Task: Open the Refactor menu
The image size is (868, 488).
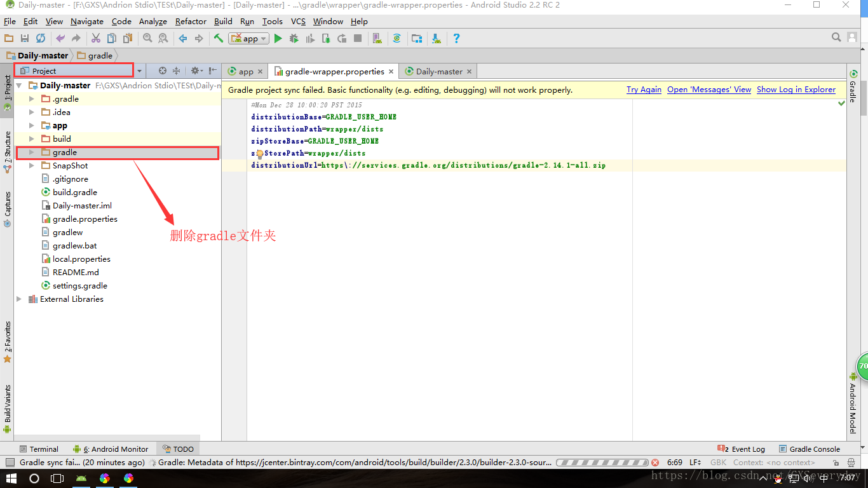Action: tap(191, 21)
